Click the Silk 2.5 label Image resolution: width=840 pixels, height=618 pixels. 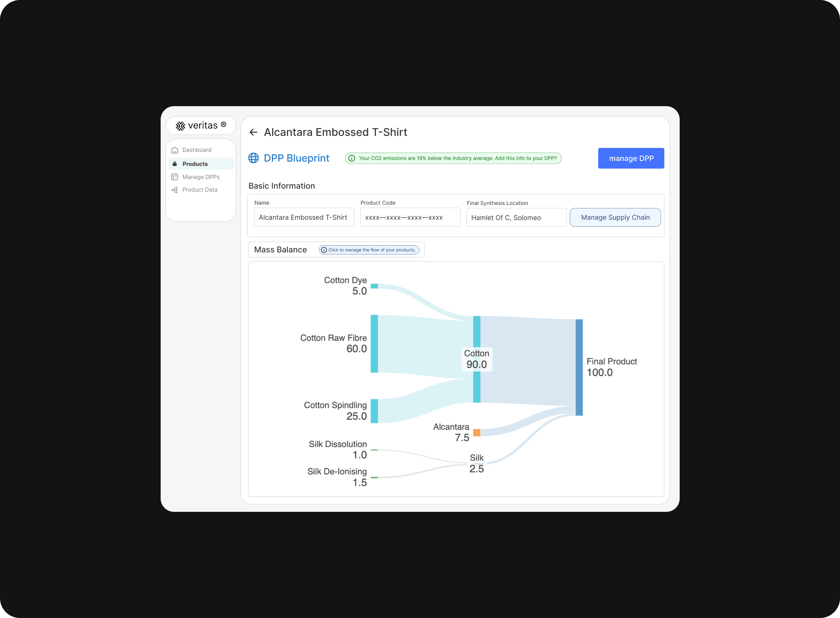click(x=477, y=463)
